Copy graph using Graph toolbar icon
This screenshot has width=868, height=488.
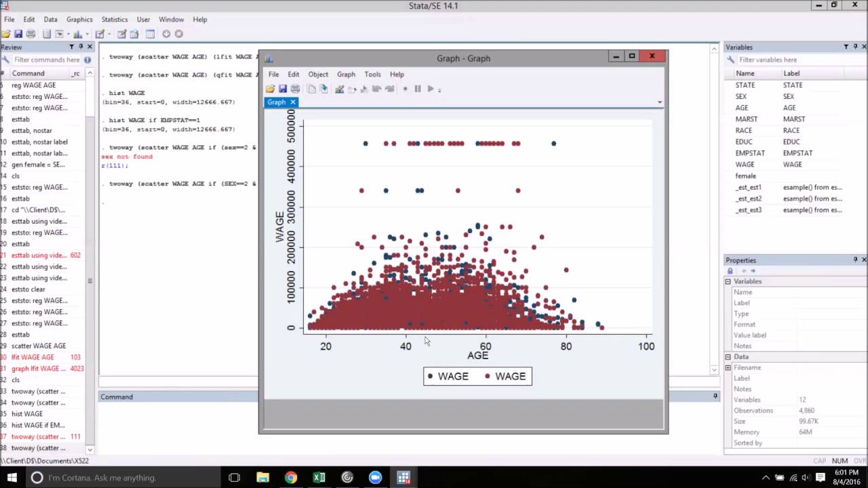click(x=311, y=89)
